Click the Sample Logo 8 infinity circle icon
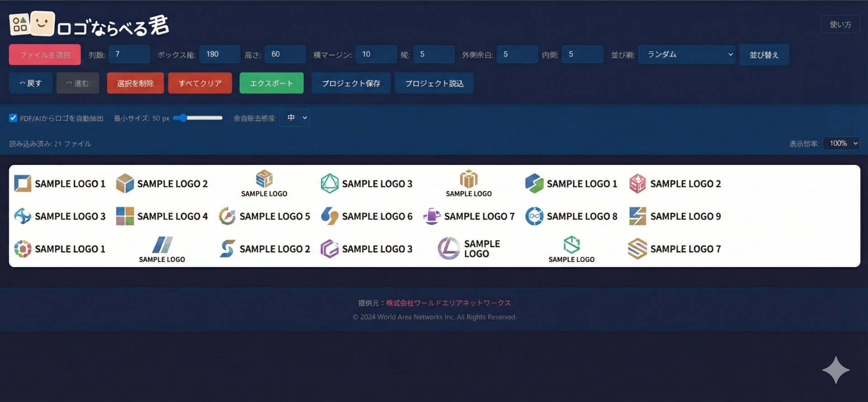868x402 pixels. (534, 216)
